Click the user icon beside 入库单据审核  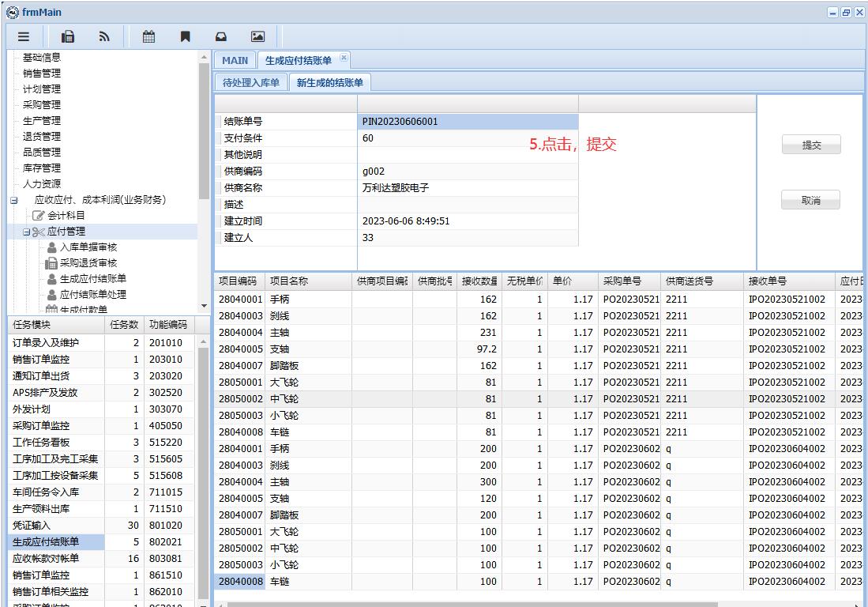click(x=51, y=247)
